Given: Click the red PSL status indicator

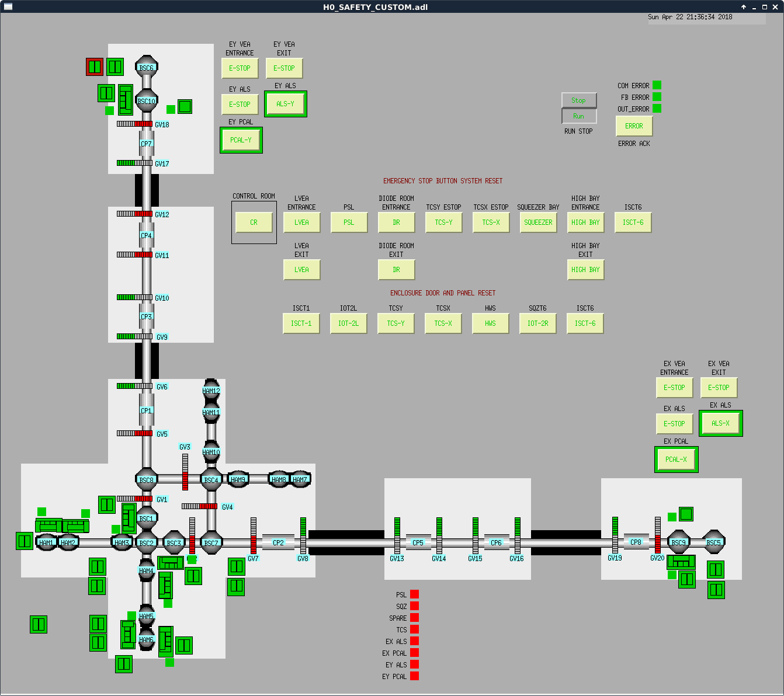Looking at the screenshot, I should click(x=414, y=594).
